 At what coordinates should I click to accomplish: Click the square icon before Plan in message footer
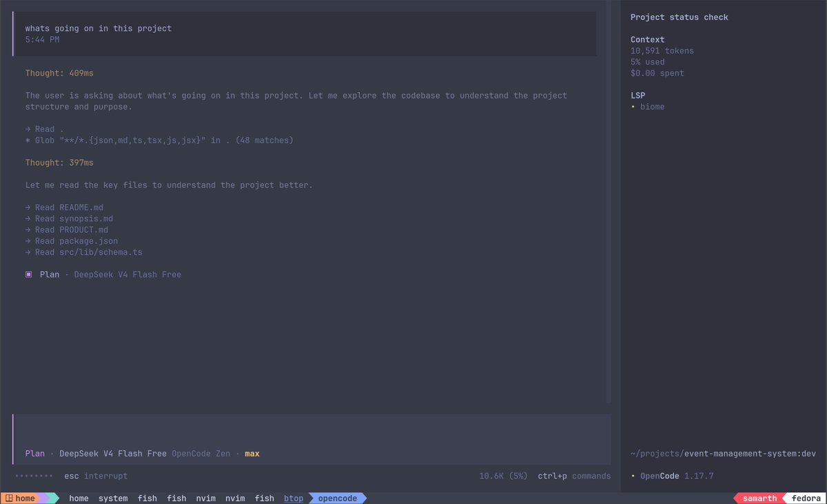click(x=29, y=274)
